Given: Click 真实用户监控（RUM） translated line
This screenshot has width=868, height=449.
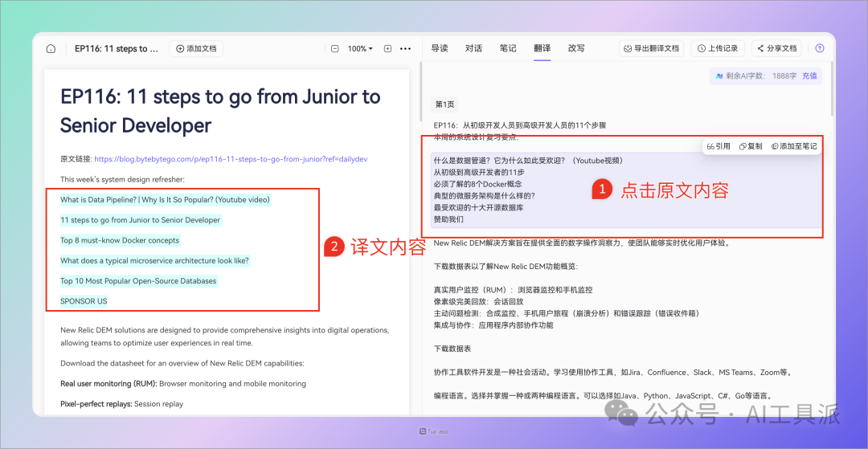Looking at the screenshot, I should tap(513, 290).
